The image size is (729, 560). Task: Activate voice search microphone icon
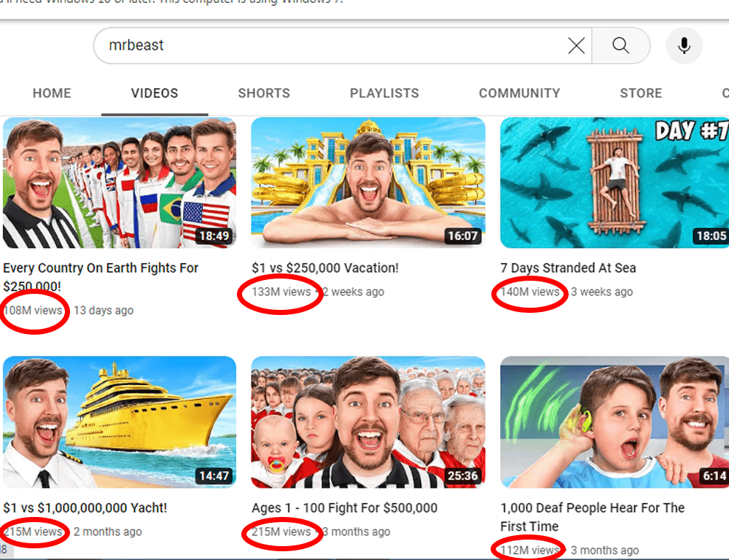[x=684, y=46]
